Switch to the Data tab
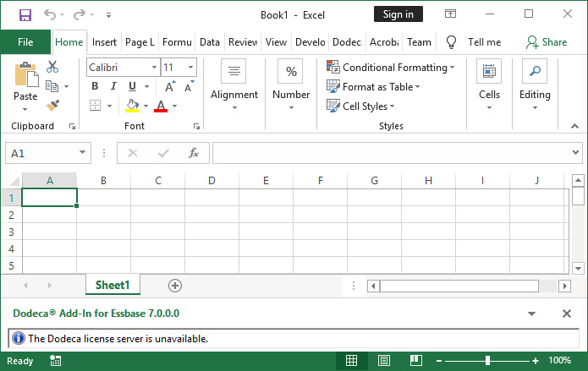This screenshot has height=371, width=588. 209,42
